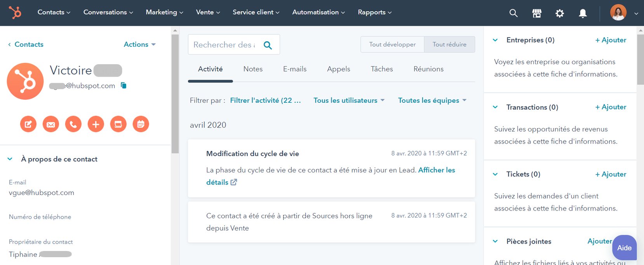Select the Activité tab

point(210,69)
